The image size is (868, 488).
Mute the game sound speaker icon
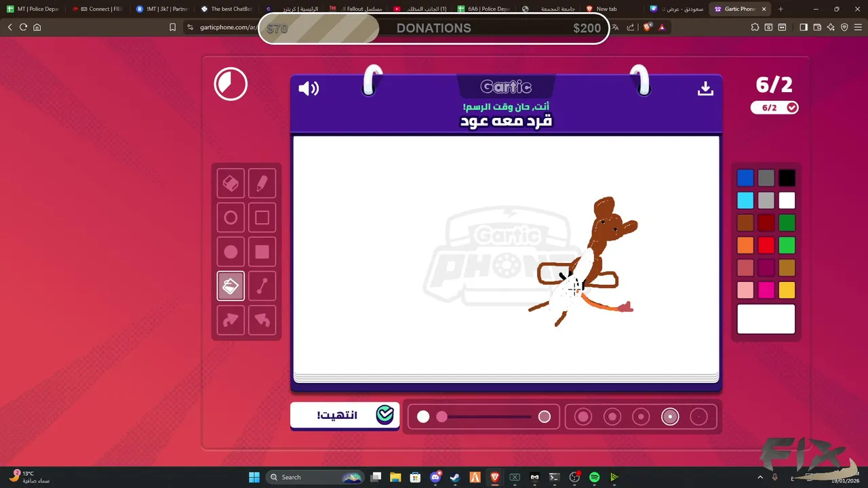309,88
